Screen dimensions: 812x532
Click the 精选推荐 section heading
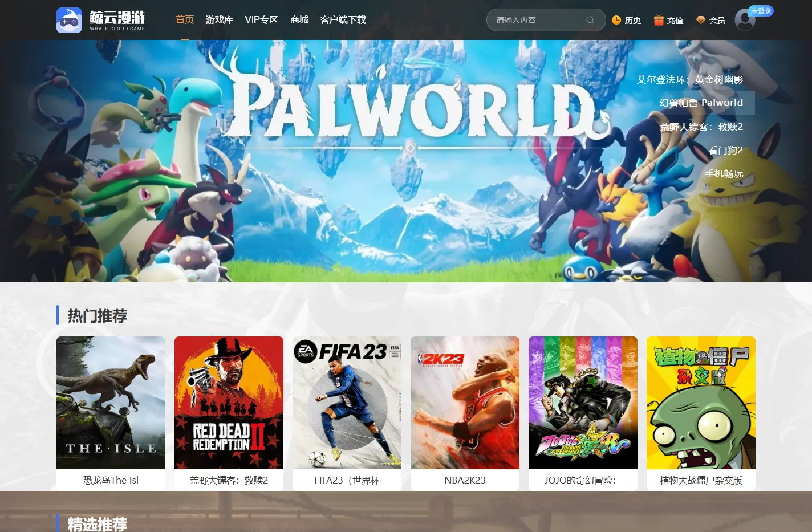point(98,523)
